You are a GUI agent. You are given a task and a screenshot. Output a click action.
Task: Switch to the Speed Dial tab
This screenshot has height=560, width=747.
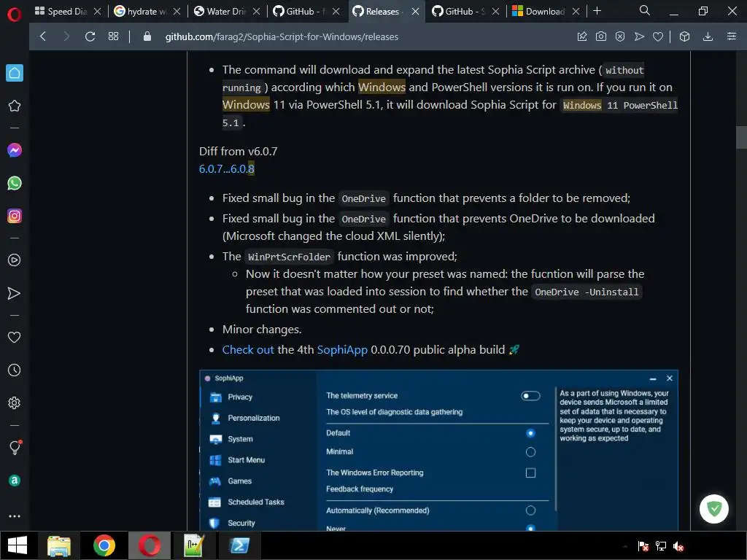[68, 12]
